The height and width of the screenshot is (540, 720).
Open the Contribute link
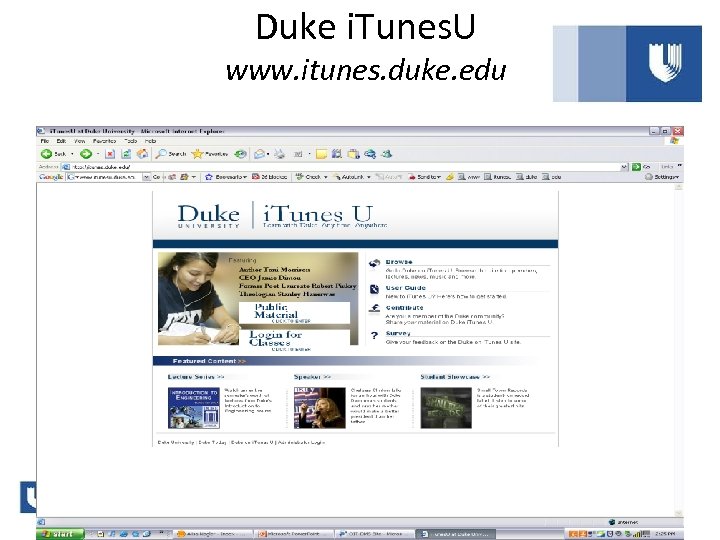[405, 308]
